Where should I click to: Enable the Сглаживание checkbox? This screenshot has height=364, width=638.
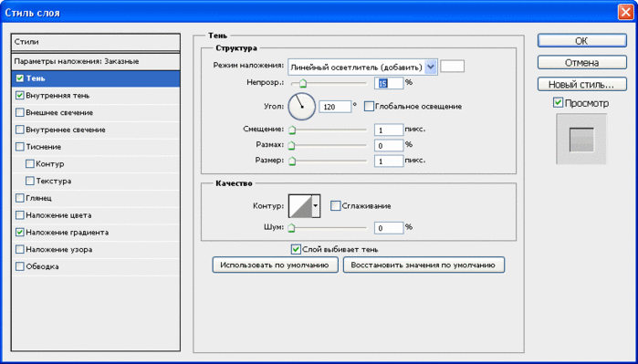pyautogui.click(x=335, y=206)
